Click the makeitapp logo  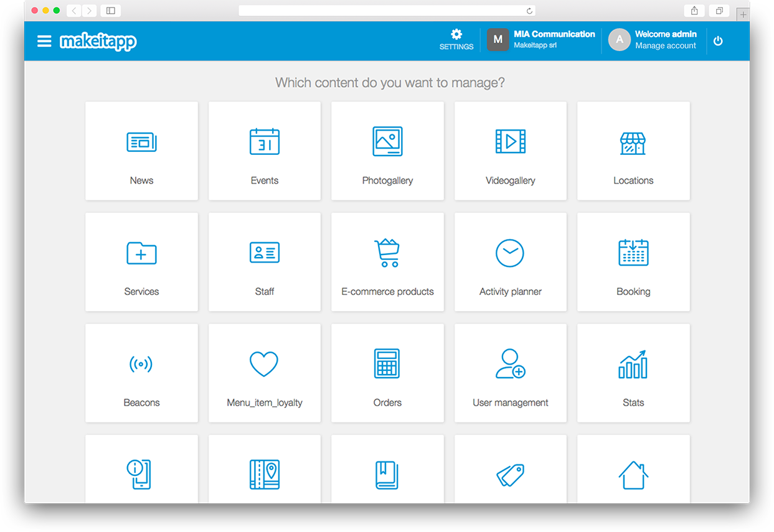98,42
